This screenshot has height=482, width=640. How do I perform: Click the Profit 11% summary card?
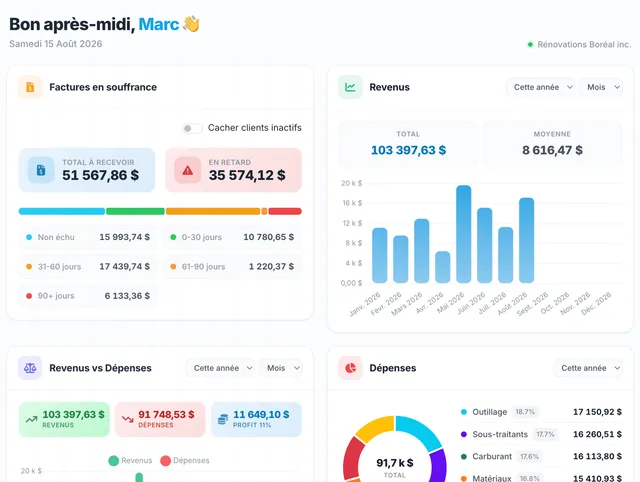[256, 419]
